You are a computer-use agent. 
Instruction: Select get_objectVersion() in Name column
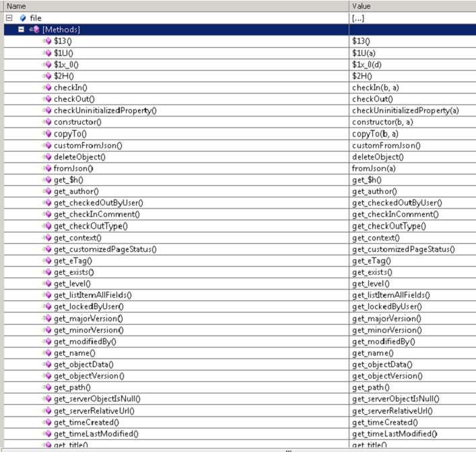click(89, 376)
